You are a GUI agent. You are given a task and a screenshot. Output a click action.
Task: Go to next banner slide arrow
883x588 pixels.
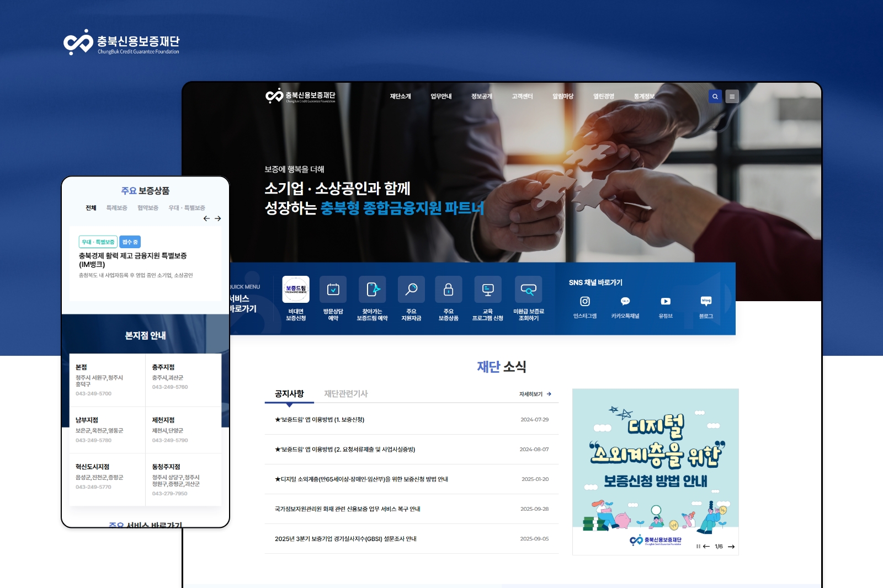coord(731,547)
